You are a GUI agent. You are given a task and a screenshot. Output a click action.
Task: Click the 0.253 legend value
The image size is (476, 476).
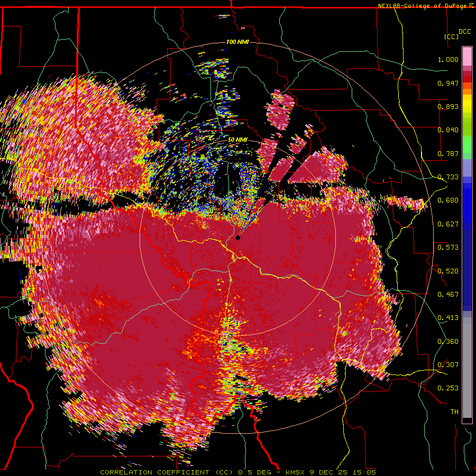(448, 388)
